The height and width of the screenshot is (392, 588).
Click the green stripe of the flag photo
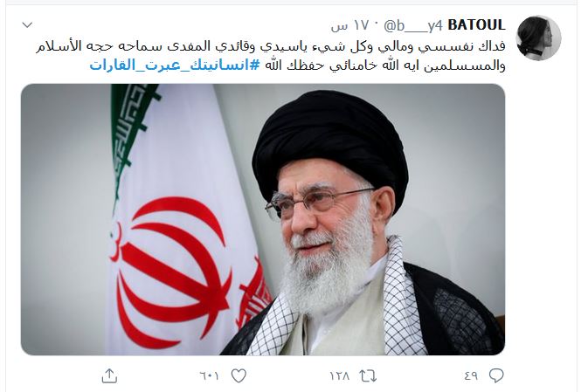131,124
